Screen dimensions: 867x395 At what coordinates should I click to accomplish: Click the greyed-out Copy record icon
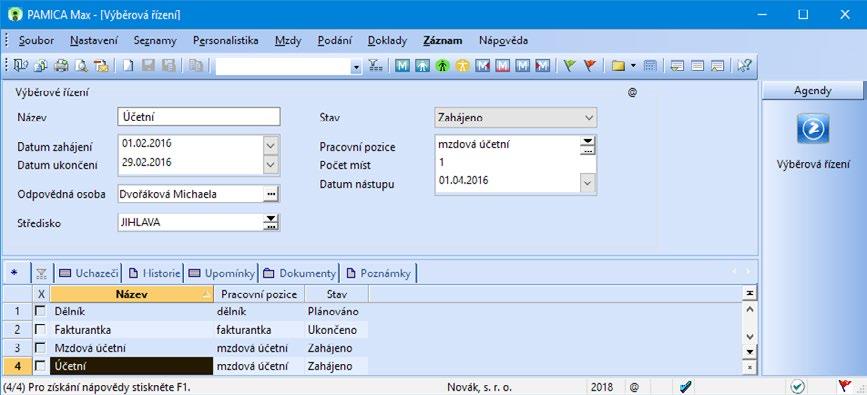pos(195,66)
